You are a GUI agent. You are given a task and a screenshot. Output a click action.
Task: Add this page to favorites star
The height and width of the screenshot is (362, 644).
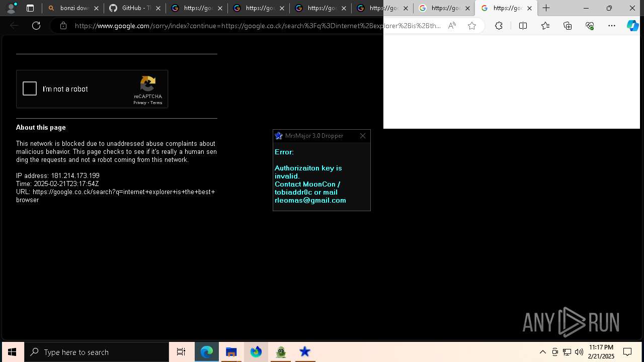tap(472, 26)
